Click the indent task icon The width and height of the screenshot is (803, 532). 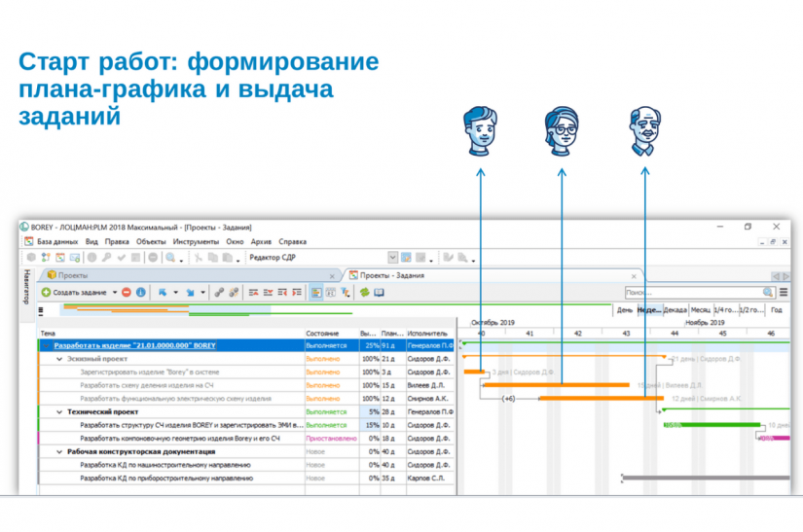point(297,292)
